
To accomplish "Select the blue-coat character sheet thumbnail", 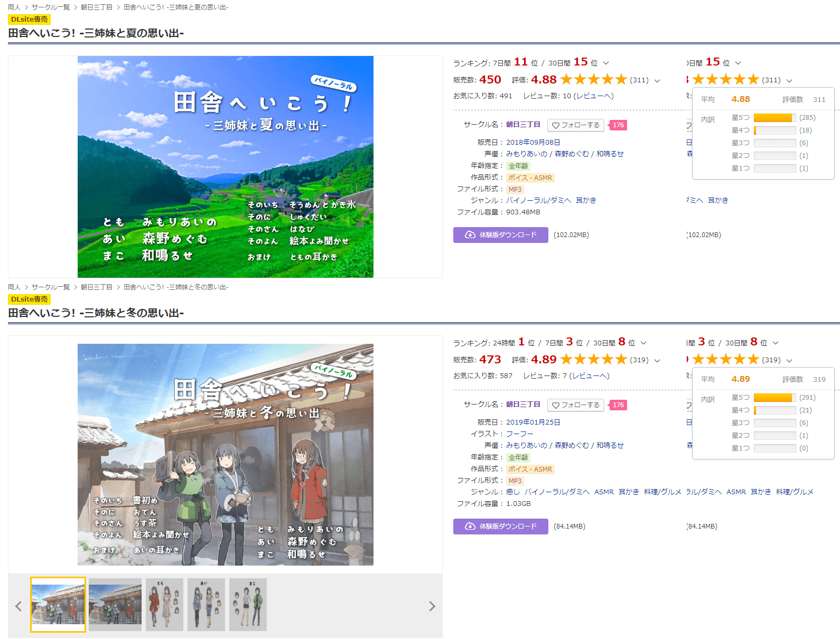I will click(206, 605).
